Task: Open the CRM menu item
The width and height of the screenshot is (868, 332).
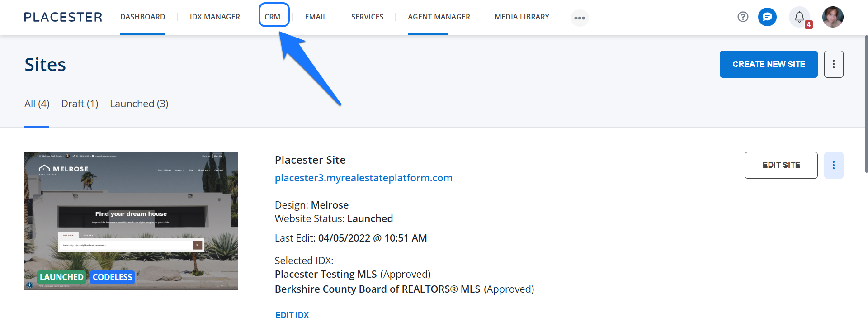Action: pos(273,17)
